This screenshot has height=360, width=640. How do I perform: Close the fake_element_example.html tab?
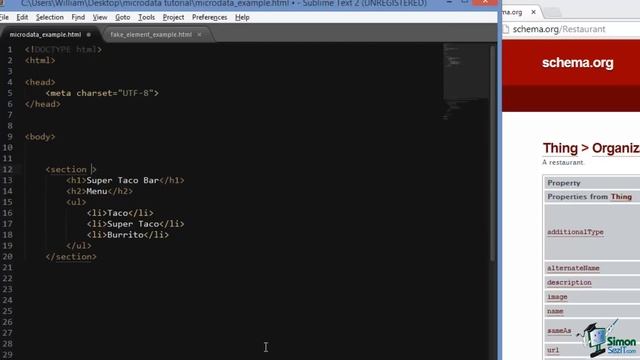pos(199,35)
